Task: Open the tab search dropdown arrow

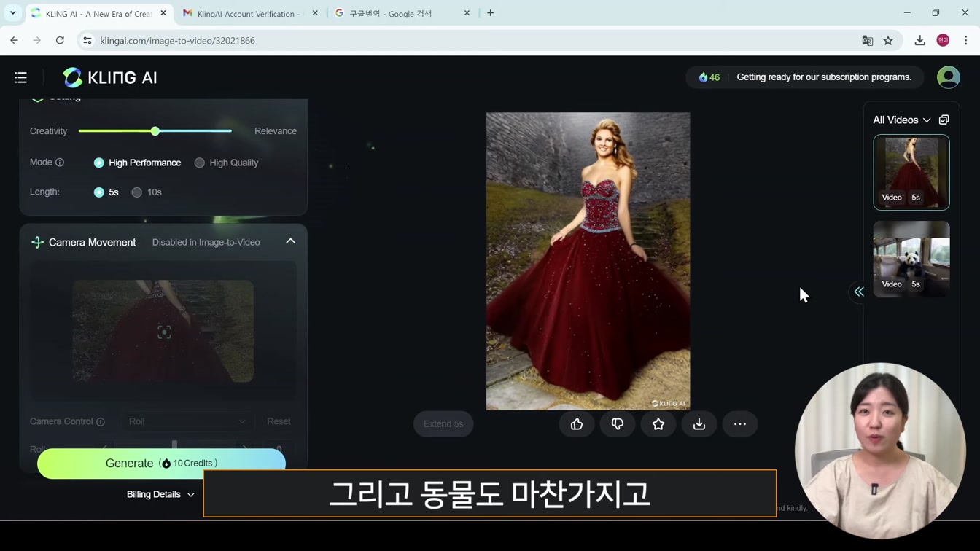Action: coord(12,13)
